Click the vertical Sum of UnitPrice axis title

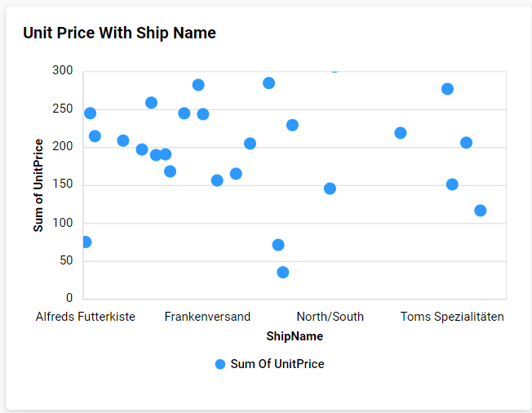click(x=38, y=185)
